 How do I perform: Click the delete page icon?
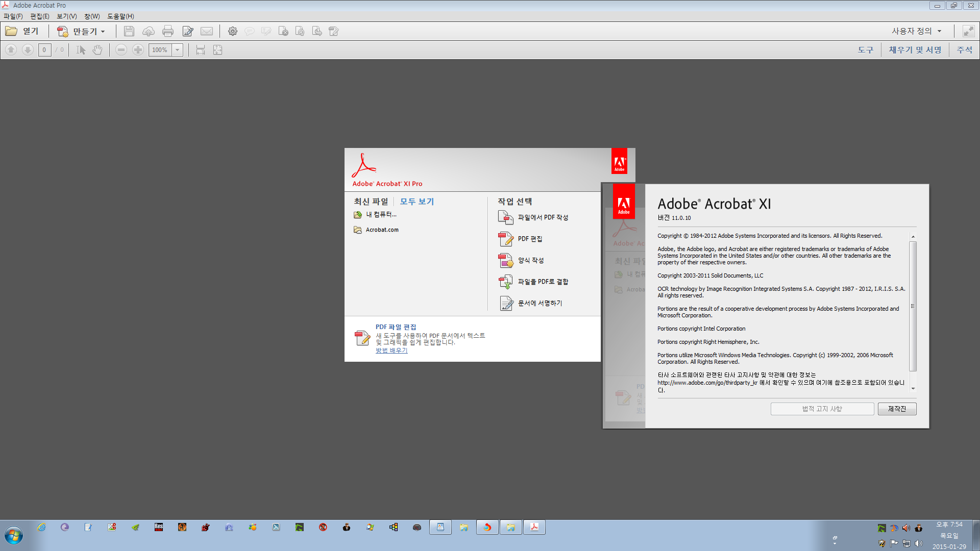click(283, 32)
